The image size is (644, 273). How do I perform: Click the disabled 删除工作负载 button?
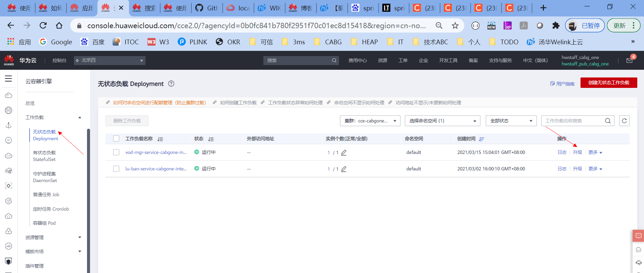coord(127,121)
